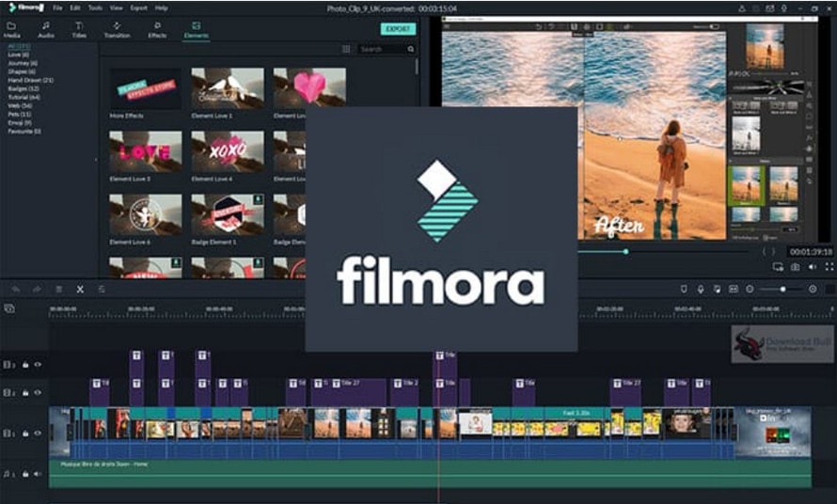The height and width of the screenshot is (504, 837).
Task: Click the Split X icon
Action: (80, 290)
